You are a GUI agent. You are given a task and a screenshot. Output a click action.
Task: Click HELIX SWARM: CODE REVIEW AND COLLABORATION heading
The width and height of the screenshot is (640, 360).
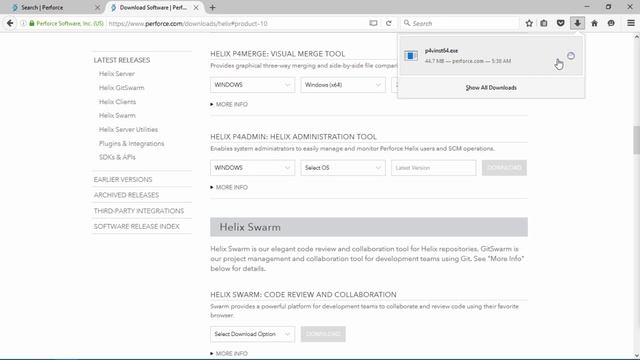[303, 295]
